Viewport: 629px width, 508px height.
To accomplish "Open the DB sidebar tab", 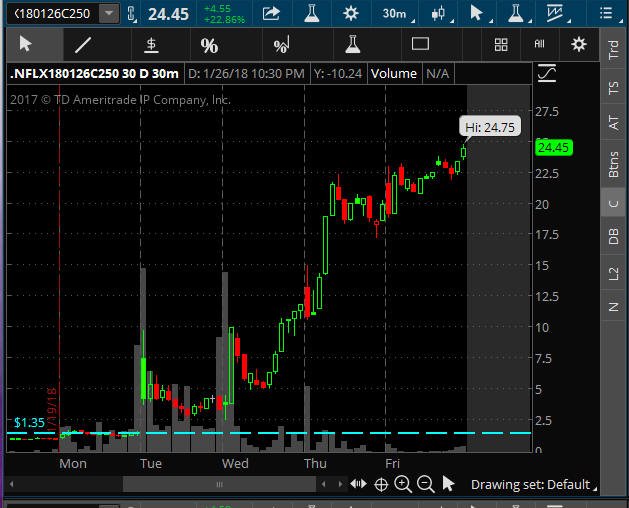I will point(614,237).
